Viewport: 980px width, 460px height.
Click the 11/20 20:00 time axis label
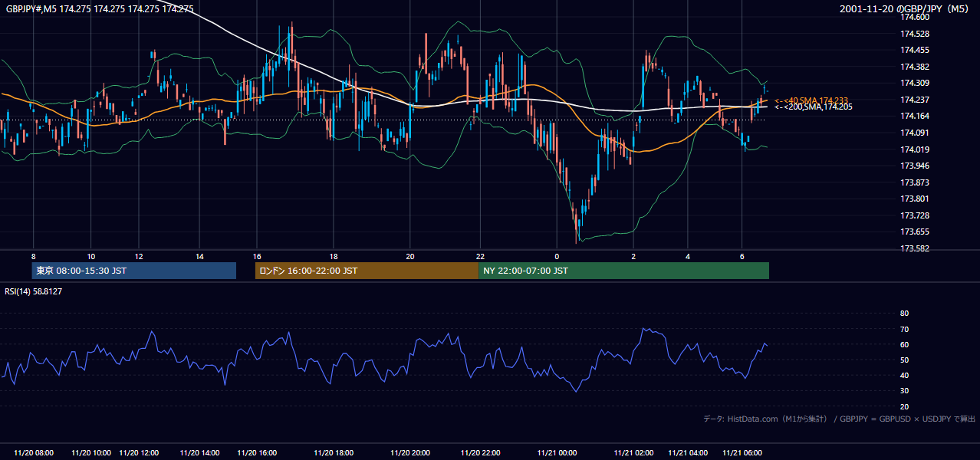[x=409, y=453]
